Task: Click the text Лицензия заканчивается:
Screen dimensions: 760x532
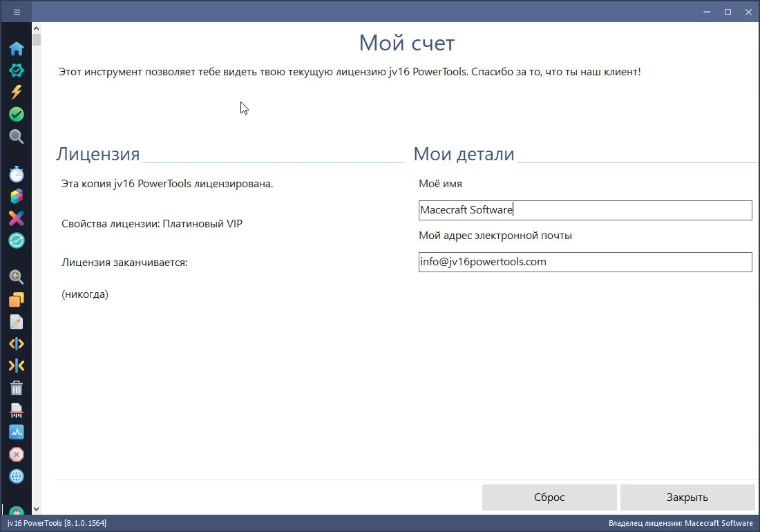Action: click(x=124, y=263)
